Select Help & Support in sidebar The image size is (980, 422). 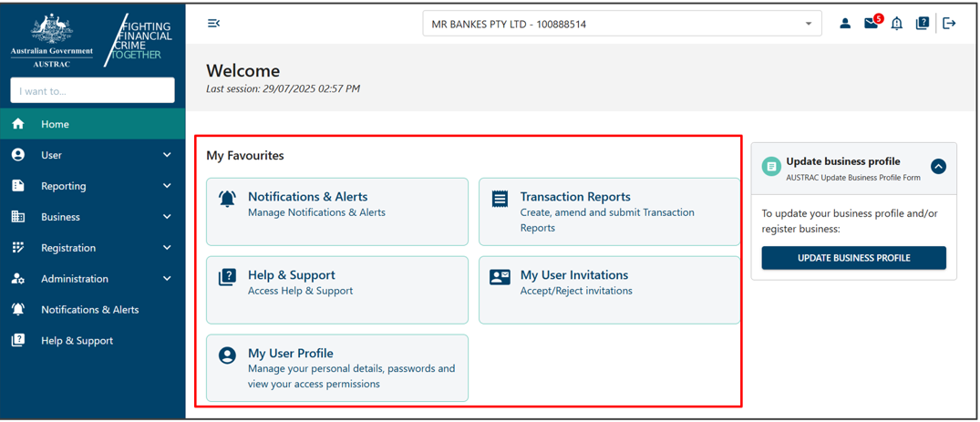(x=77, y=341)
